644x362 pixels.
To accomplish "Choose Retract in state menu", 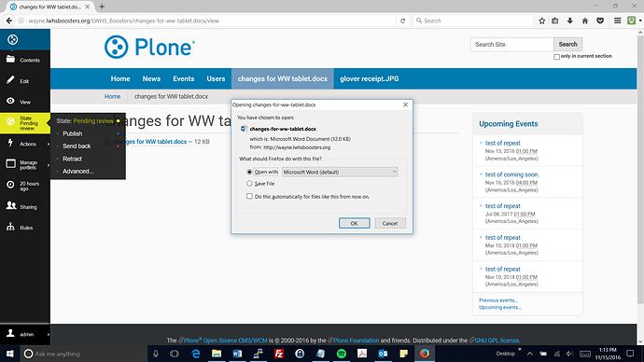I will [x=72, y=159].
